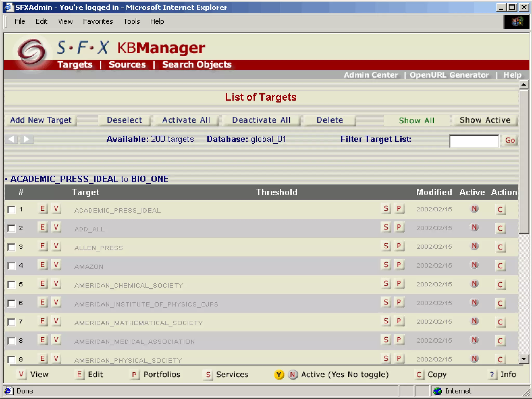Screen dimensions: 532x399
Task: Switch to the Sources tab
Action: 127,65
